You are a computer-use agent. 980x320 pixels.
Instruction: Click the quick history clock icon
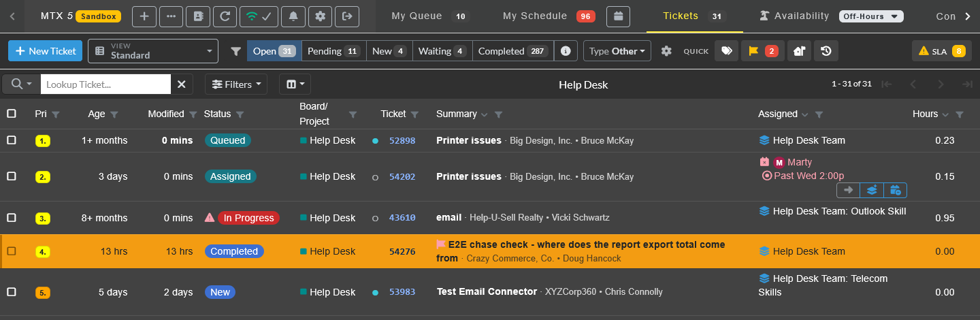[x=826, y=51]
